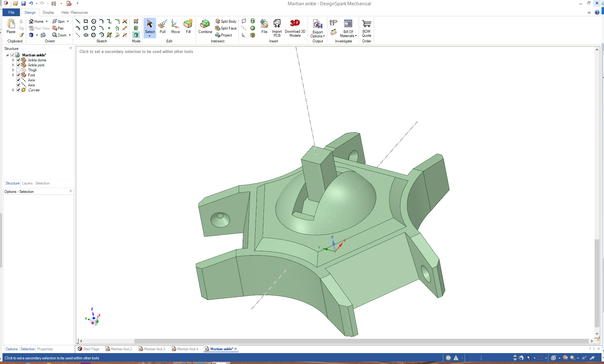Click Import PCB icon
The image size is (604, 364).
(277, 27)
